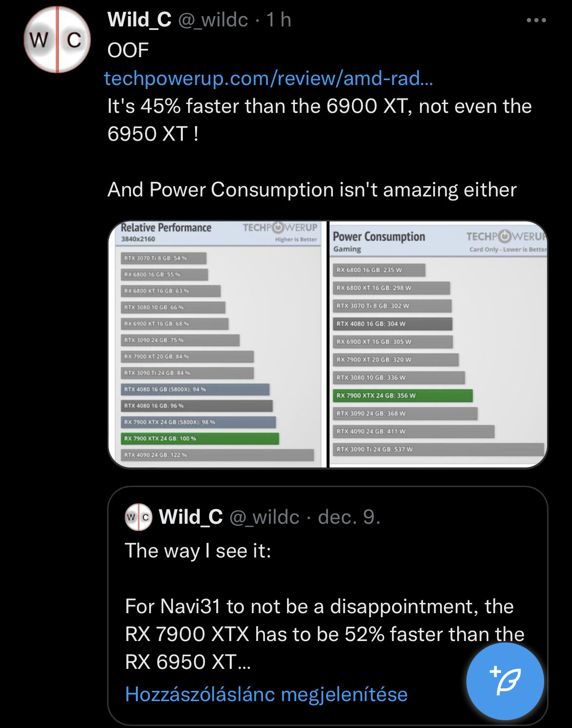Viewport: 572px width, 728px height.
Task: Open the techpowerup.com review link
Action: coord(268,78)
